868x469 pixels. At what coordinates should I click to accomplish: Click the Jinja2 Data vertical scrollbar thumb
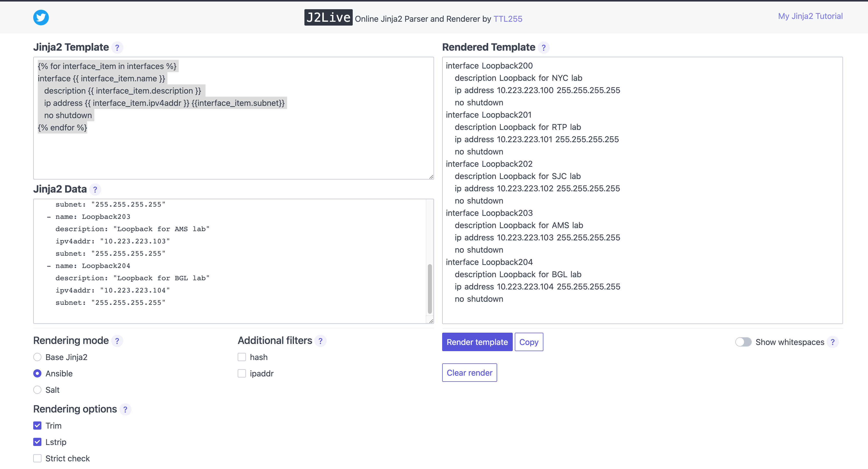[x=430, y=289]
